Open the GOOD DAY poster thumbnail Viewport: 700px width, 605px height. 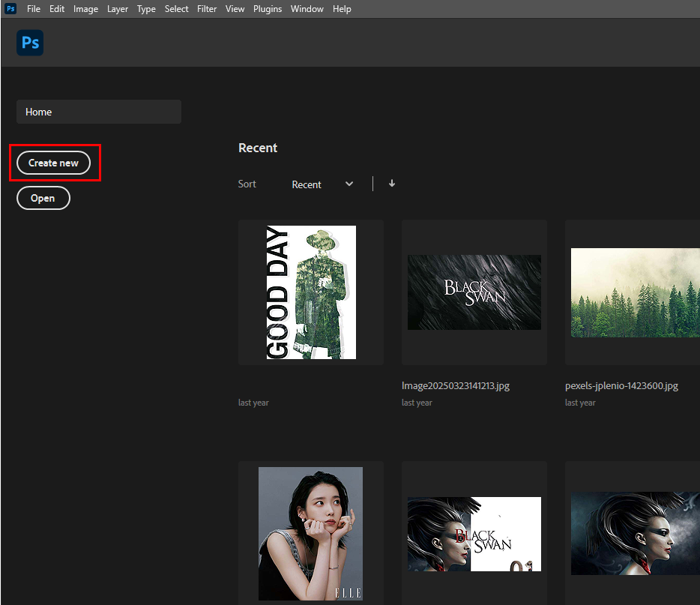point(311,292)
